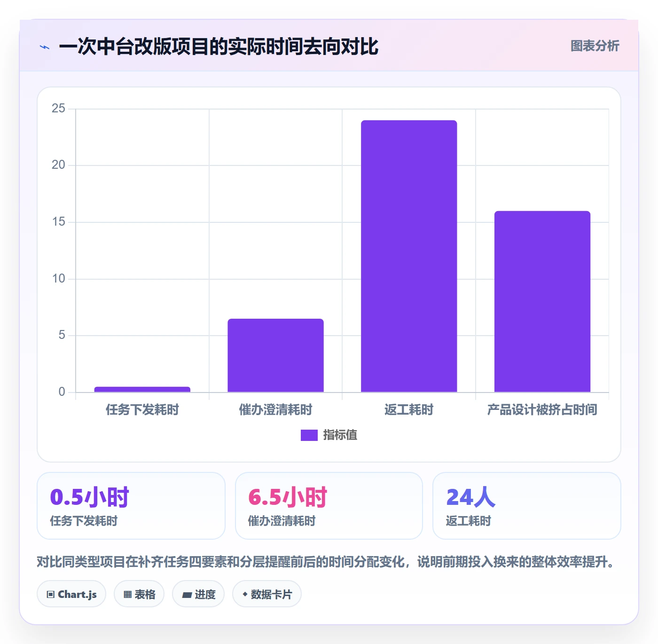Open the Chart.js tag chip
The image size is (658, 644).
pyautogui.click(x=71, y=594)
